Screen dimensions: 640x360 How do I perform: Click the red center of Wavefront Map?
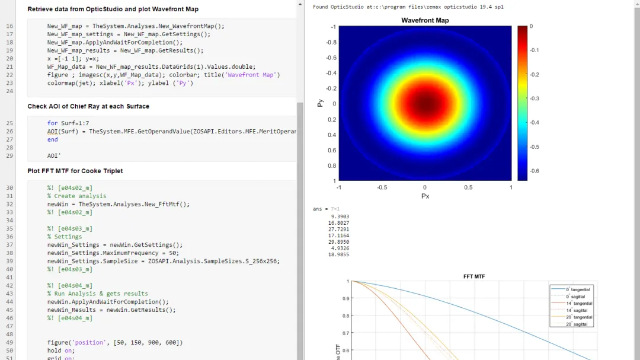pos(425,103)
